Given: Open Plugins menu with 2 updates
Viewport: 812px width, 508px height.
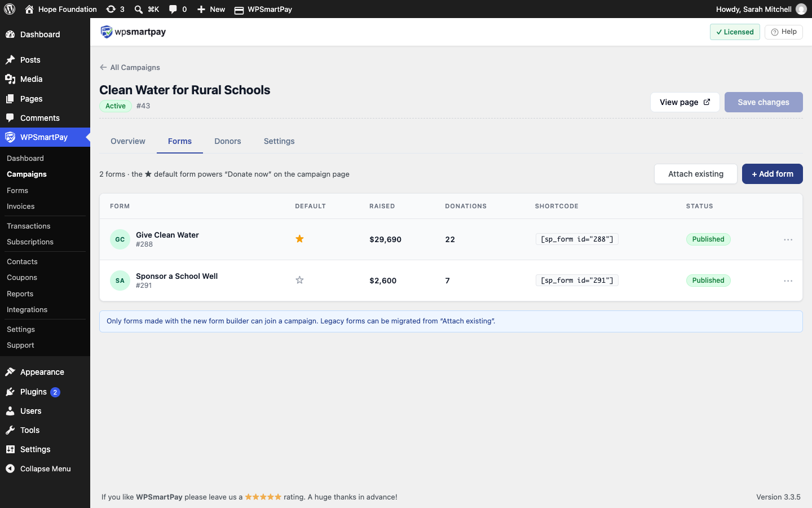Looking at the screenshot, I should (45, 392).
